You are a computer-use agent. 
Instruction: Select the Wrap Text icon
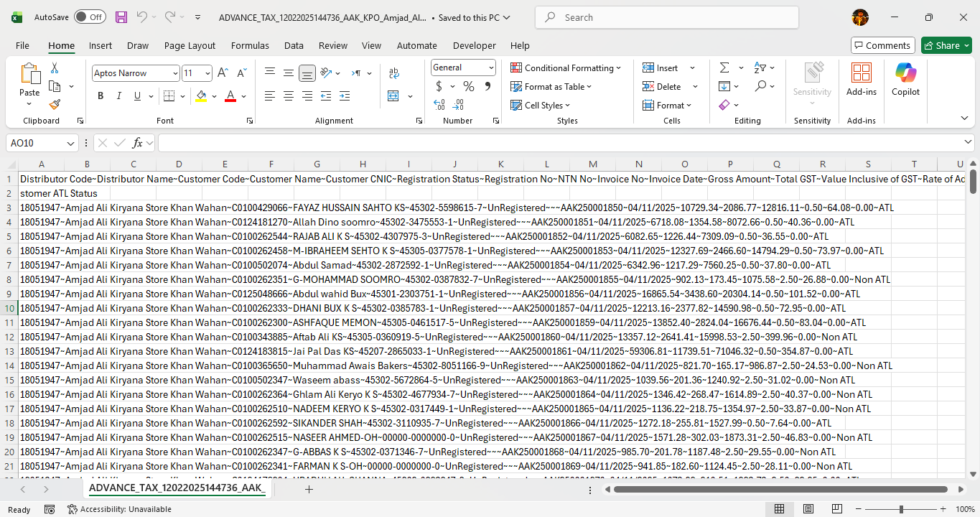pyautogui.click(x=393, y=73)
